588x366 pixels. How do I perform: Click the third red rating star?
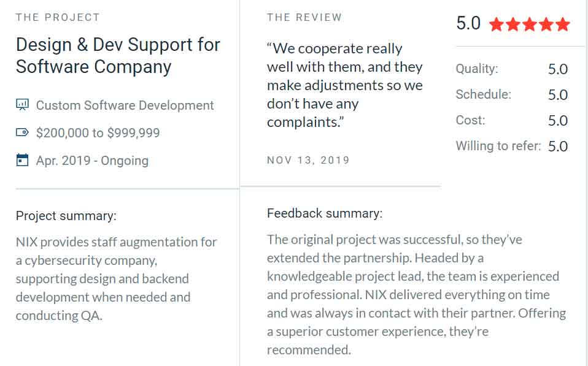point(530,25)
